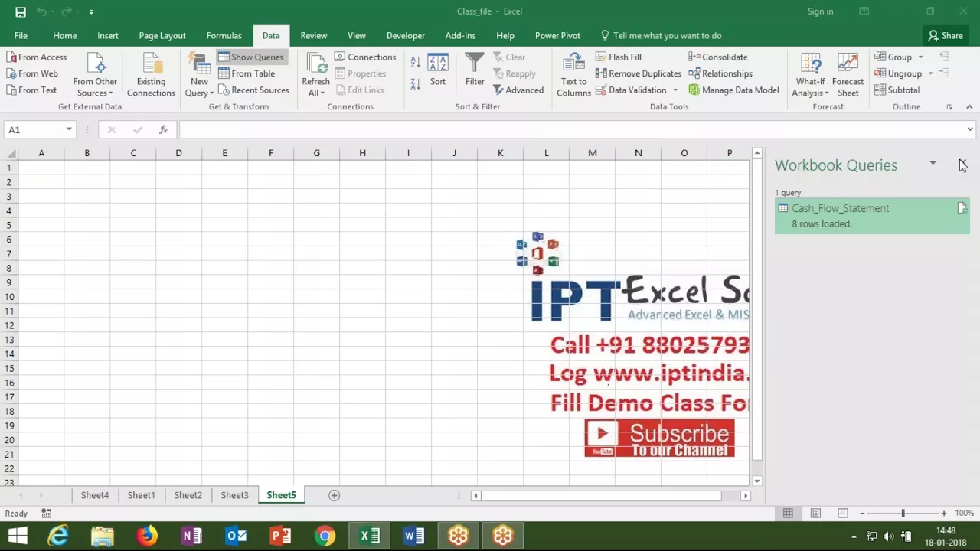Insert a function using the fx icon

163,130
